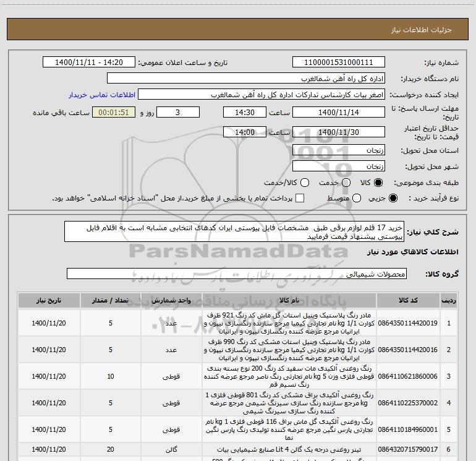Click the واحد شمارش column header
The image size is (476, 461).
[171, 300]
